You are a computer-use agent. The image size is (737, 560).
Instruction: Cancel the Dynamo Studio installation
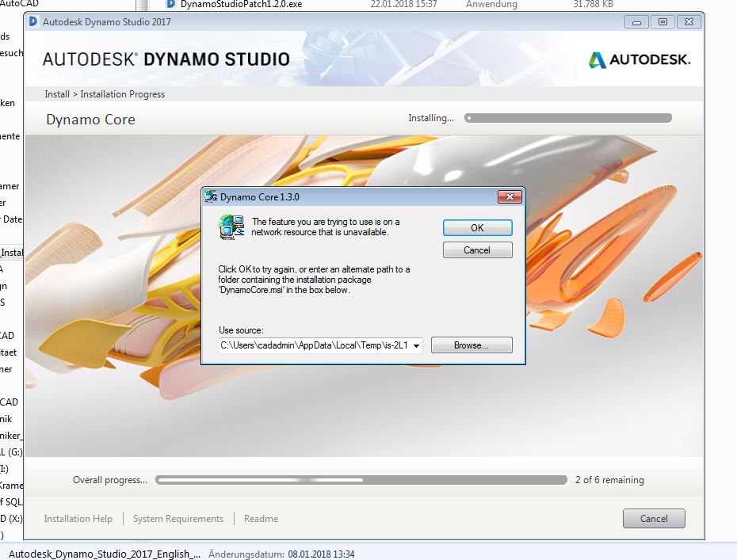[x=654, y=519]
